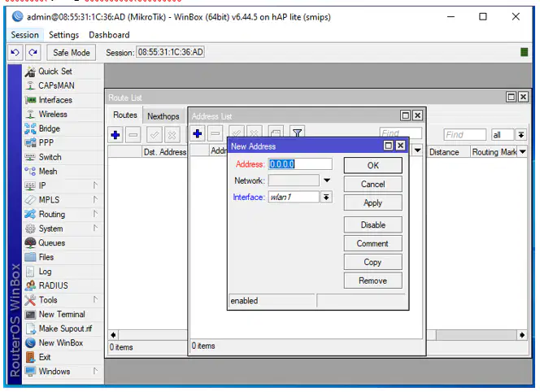Image resolution: width=540 pixels, height=392 pixels.
Task: Click the undo arrow in toolbar
Action: (15, 52)
